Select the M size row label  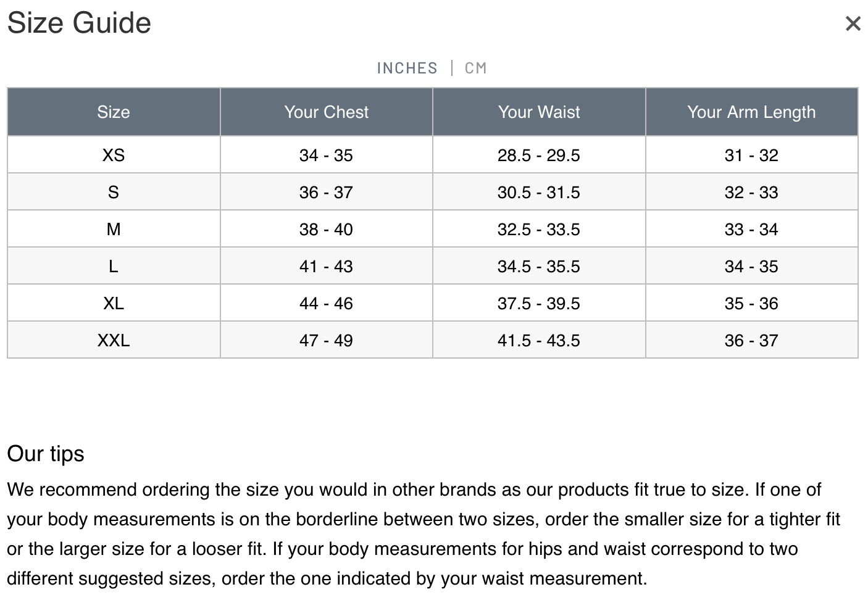pyautogui.click(x=114, y=229)
